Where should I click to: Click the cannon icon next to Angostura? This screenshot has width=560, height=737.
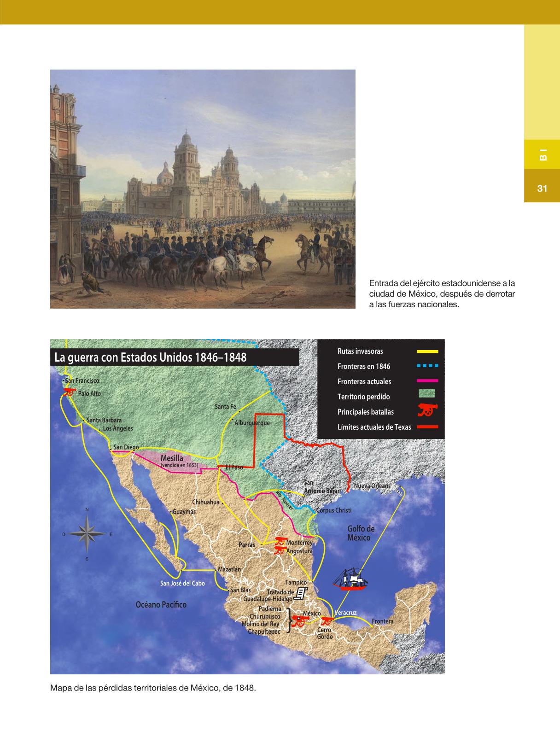pos(280,550)
